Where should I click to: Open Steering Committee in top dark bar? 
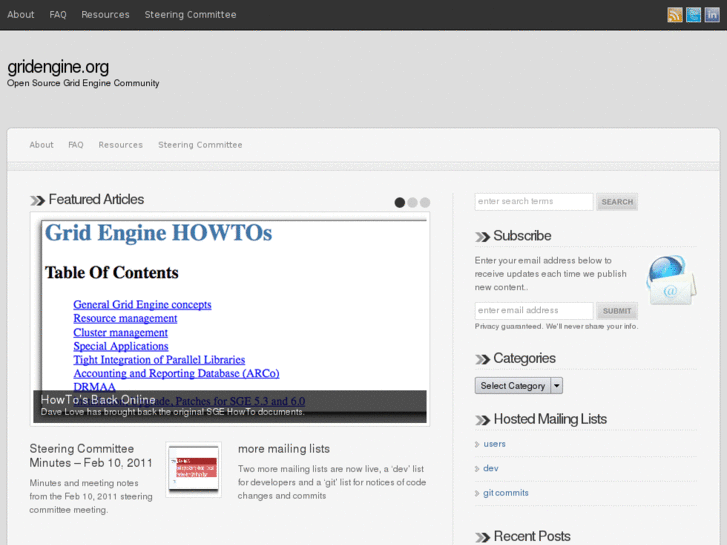coord(190,14)
